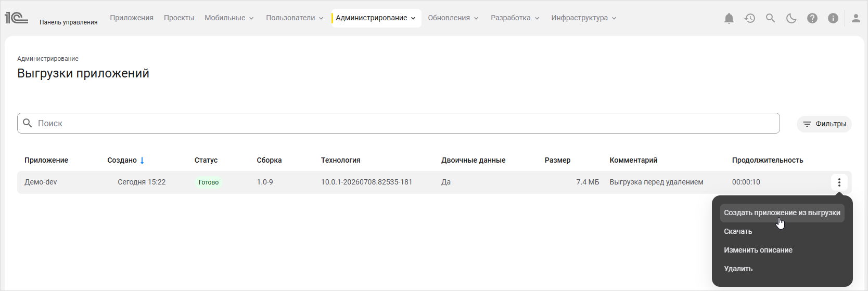Sort by Создано column header

coord(122,160)
